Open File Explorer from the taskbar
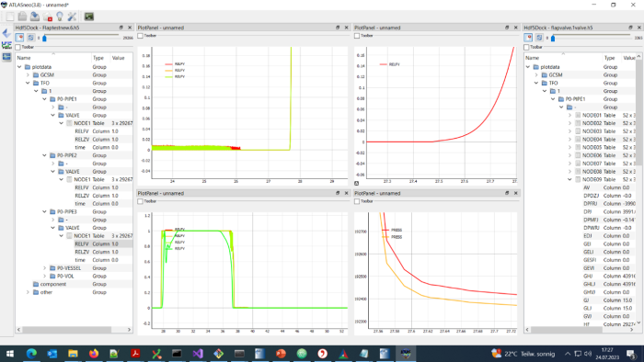The height and width of the screenshot is (362, 644). 73,354
